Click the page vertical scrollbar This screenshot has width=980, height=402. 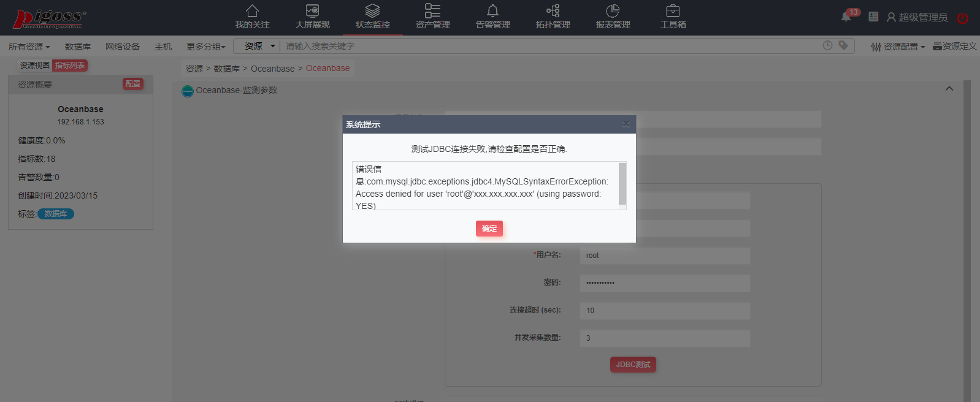click(967, 241)
